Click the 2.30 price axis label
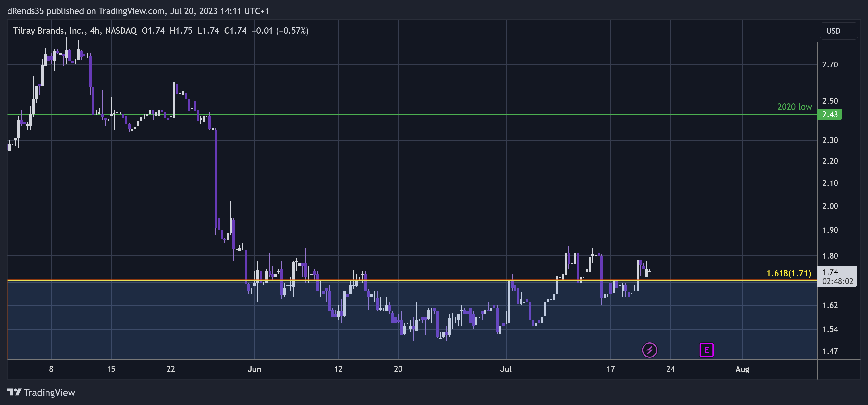 (x=830, y=140)
